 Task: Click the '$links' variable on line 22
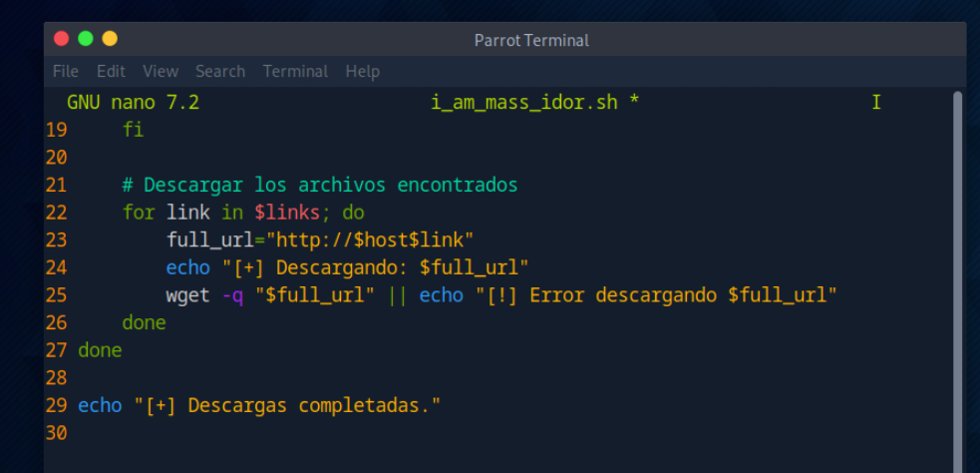click(287, 213)
